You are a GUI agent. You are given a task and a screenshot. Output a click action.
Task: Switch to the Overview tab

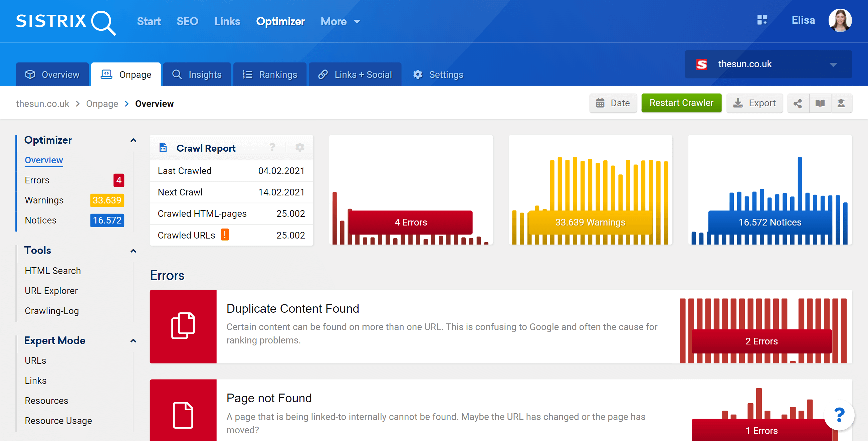click(x=52, y=75)
